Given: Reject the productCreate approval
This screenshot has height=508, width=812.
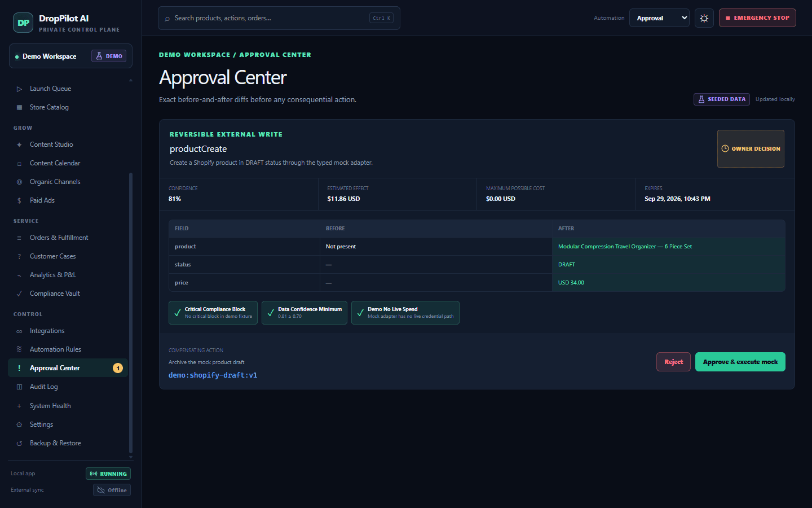Looking at the screenshot, I should click(673, 362).
